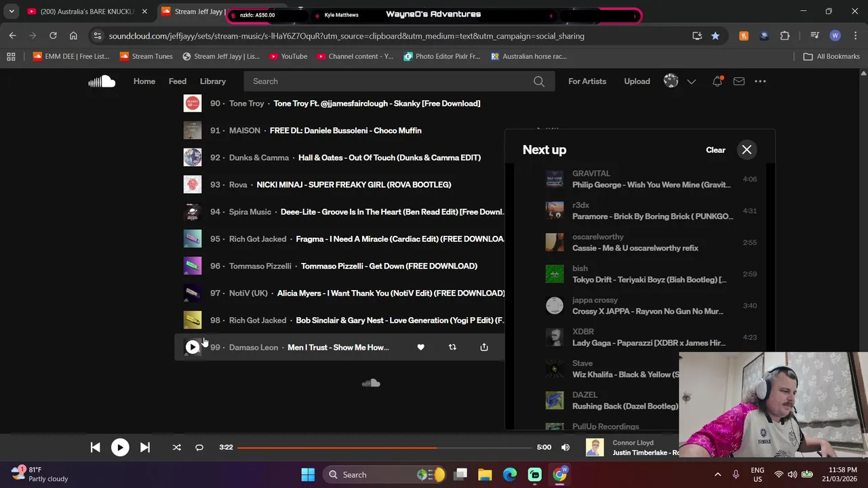Screen dimensions: 868x488
Task: Click the browser address bar URL
Action: pos(347,36)
